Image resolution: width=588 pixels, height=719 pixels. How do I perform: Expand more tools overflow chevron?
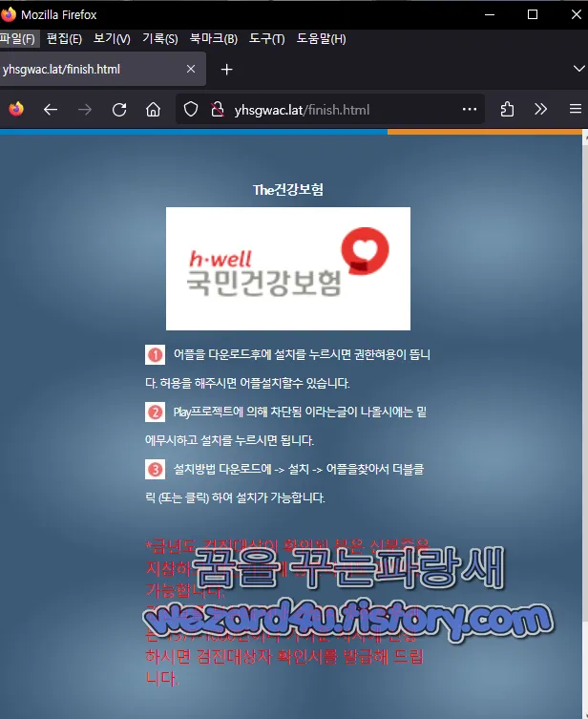541,110
